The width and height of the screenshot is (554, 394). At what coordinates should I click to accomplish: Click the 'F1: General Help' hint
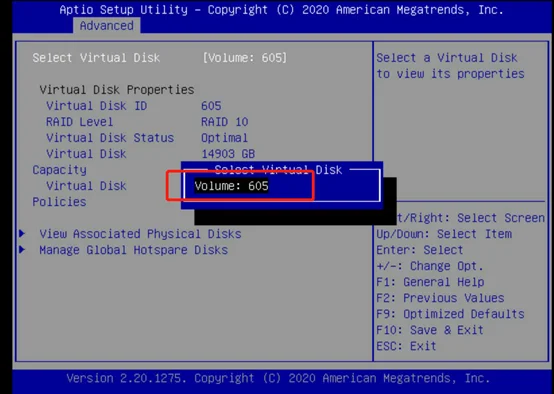click(x=430, y=282)
